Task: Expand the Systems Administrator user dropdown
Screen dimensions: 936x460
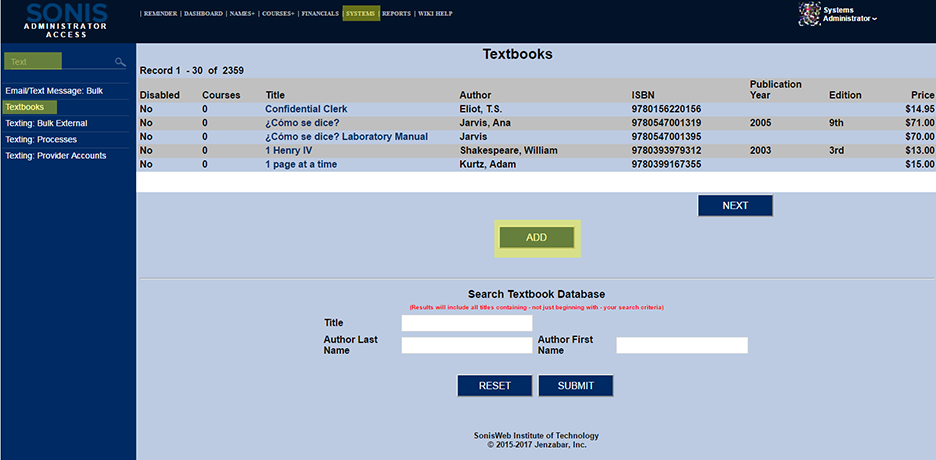Action: point(850,14)
